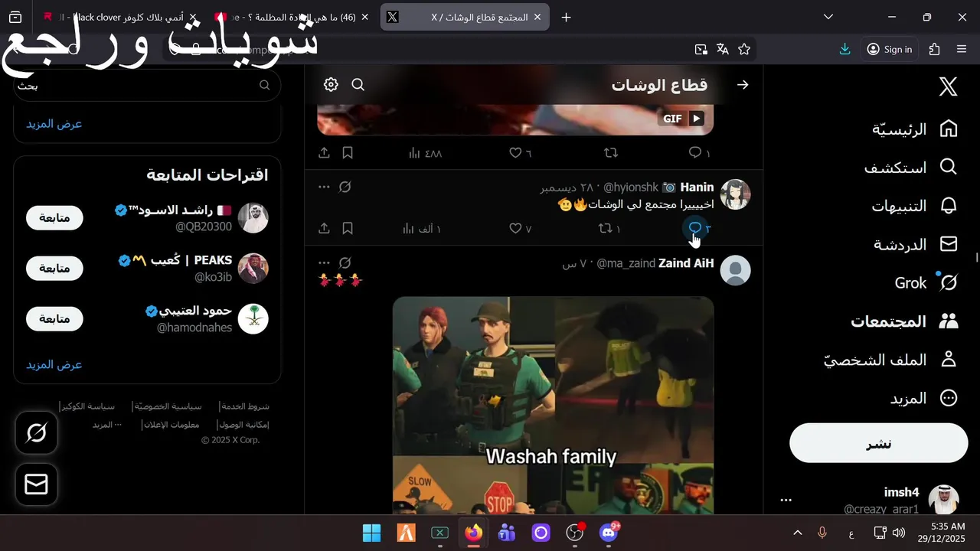Open Firefox hamburger menu
Screen dimensions: 980x551
tap(962, 49)
